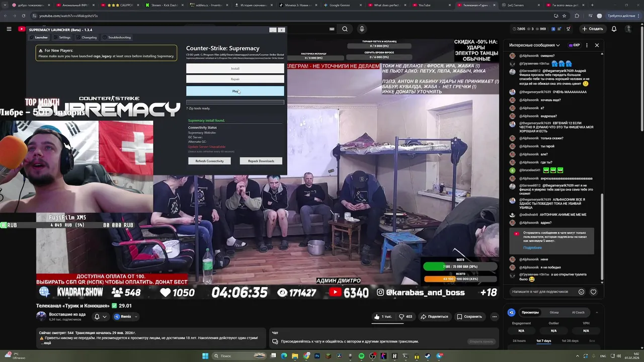Switch to the YouTube browser tab

coord(432,5)
